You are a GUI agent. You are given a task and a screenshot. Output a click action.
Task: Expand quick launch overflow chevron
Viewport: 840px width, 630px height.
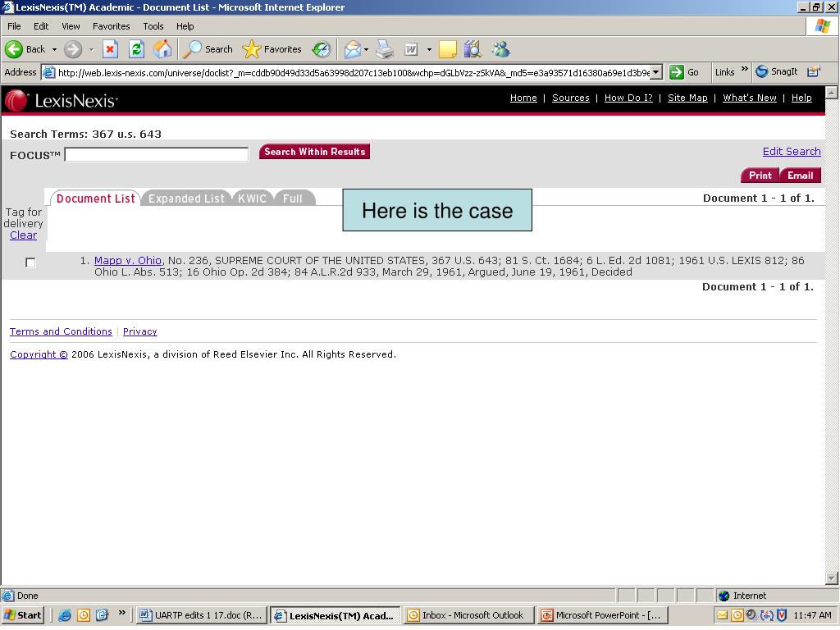(122, 612)
